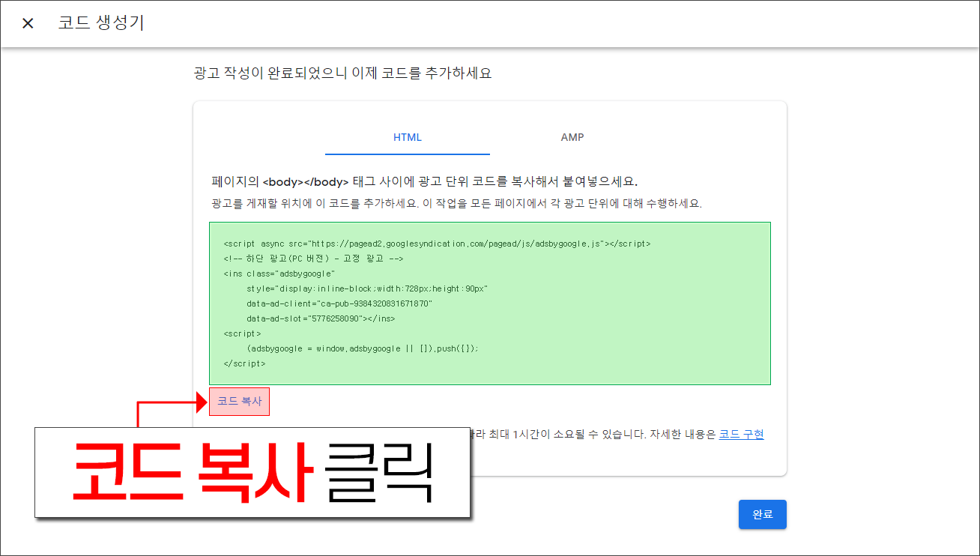Click the script async src code line
Screen dimensions: 980x556
click(437, 244)
